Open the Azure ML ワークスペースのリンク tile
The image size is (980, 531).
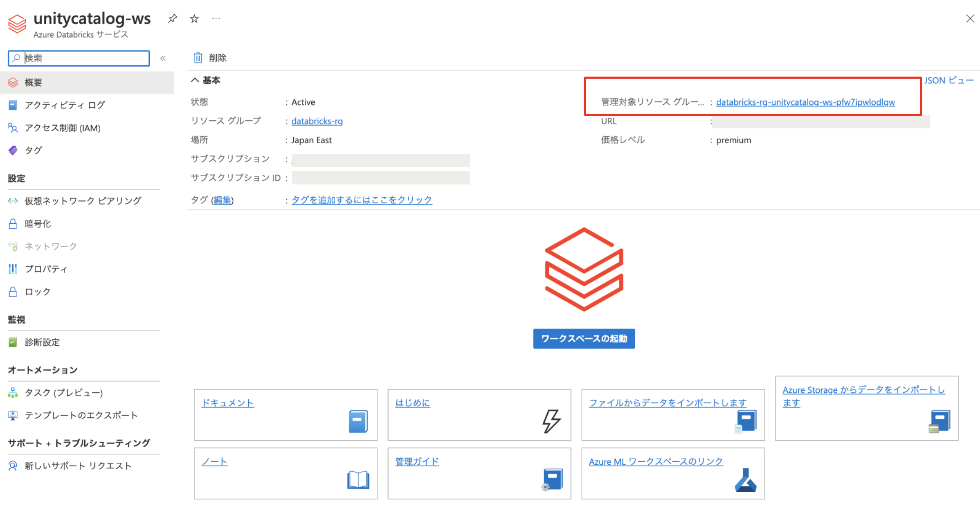tap(656, 461)
